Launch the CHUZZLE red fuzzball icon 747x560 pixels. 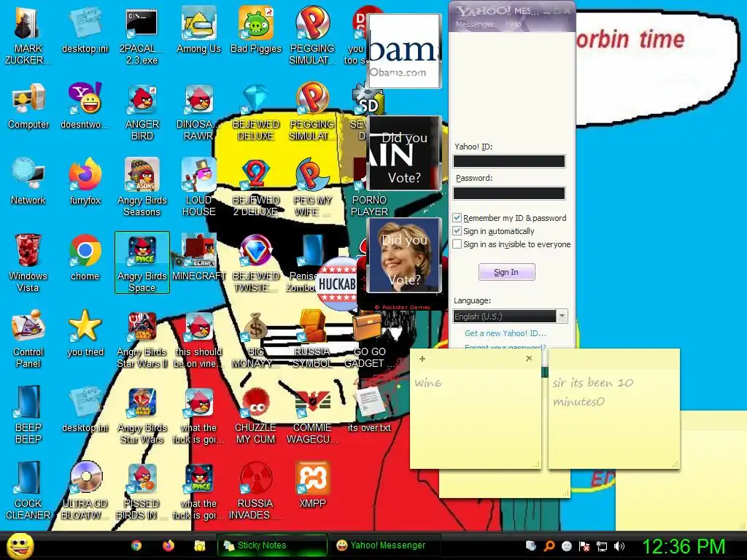(256, 415)
